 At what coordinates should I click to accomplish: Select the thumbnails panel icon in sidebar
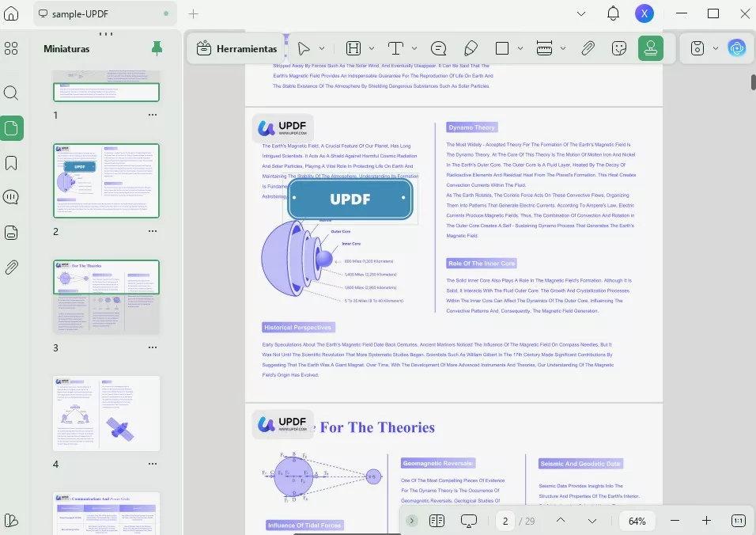[12, 128]
